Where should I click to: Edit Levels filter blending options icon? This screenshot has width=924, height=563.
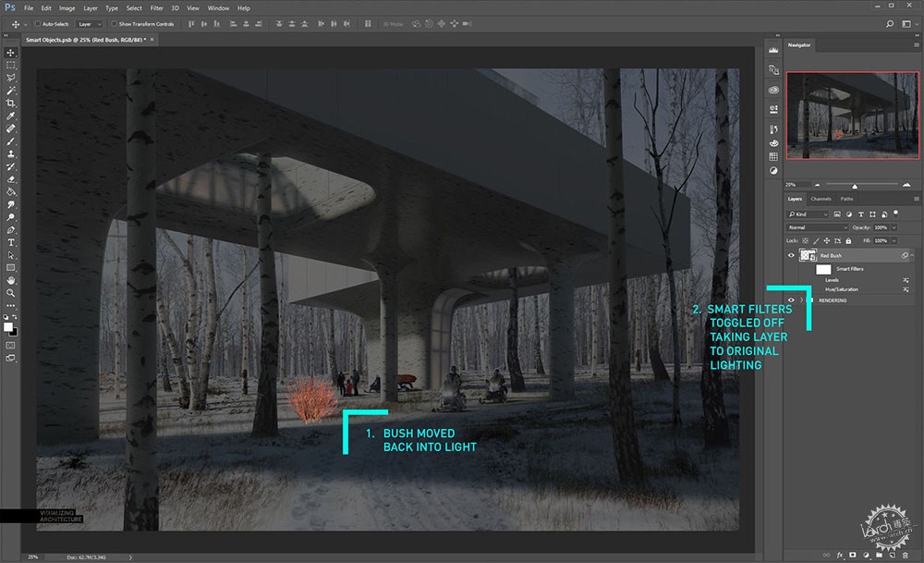click(906, 280)
